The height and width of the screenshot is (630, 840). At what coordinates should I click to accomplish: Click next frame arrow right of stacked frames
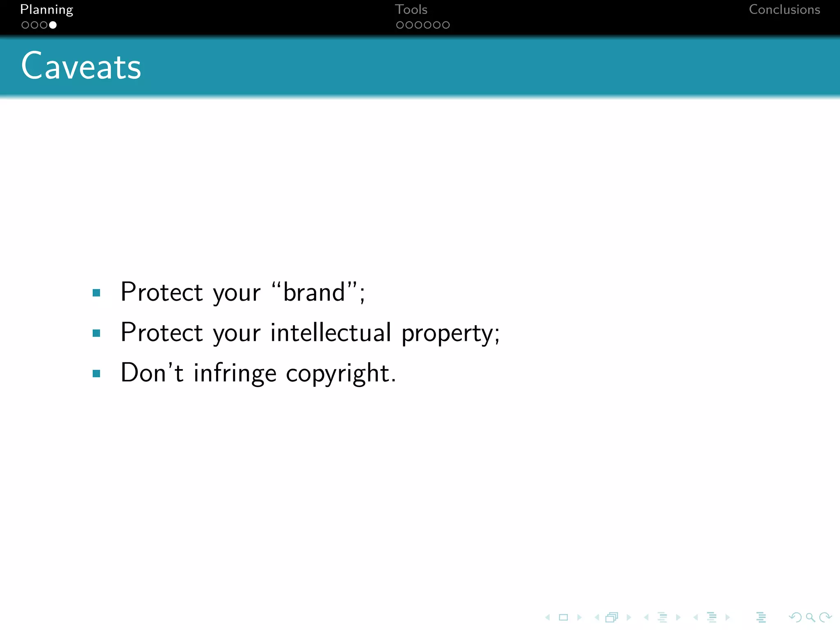point(629,617)
